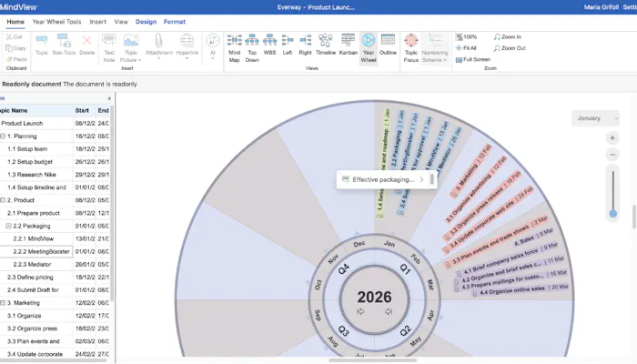Open the January month dropdown
Viewport: 637px width, 364px height.
click(x=595, y=118)
